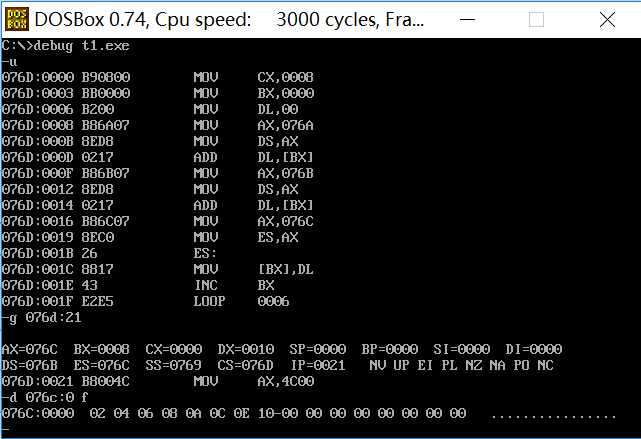Viewport: 641px width, 439px height.
Task: Click the CX=0000 register value
Action: [174, 349]
